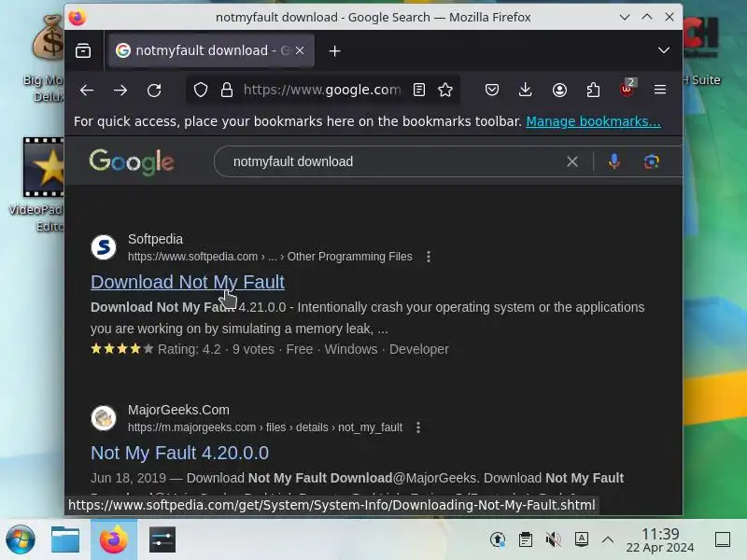The width and height of the screenshot is (747, 560).
Task: Click the Softpedia site favicon
Action: (104, 247)
